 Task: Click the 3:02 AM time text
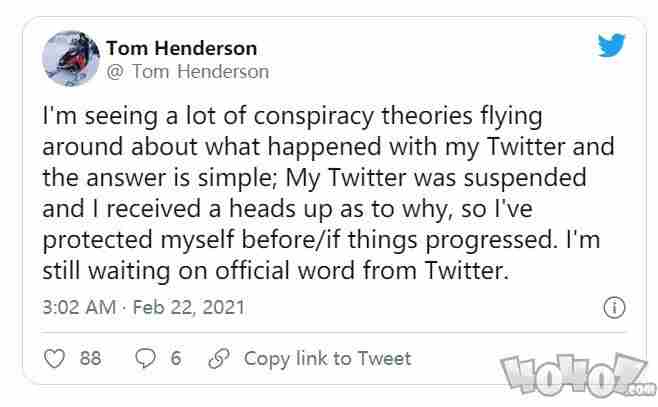tap(78, 306)
